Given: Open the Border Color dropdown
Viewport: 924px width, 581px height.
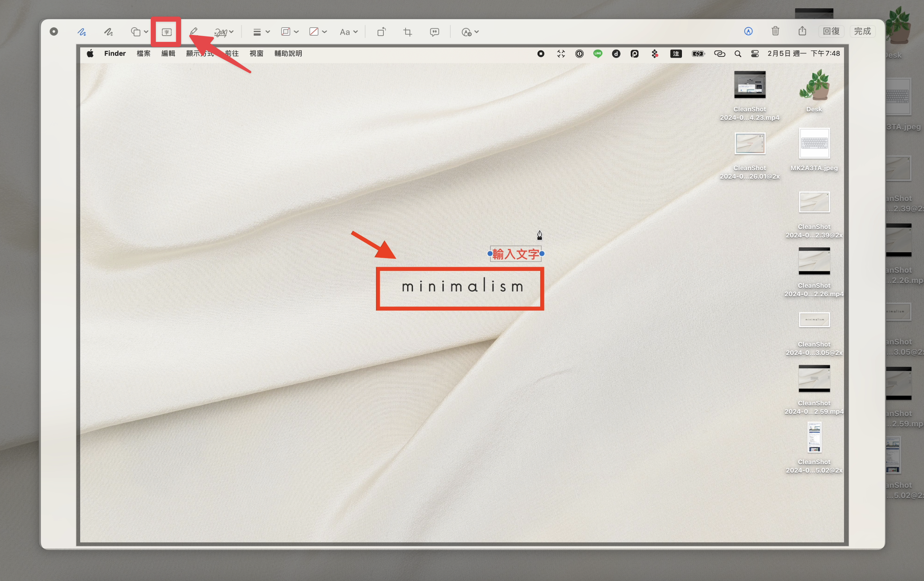Looking at the screenshot, I should tap(290, 32).
